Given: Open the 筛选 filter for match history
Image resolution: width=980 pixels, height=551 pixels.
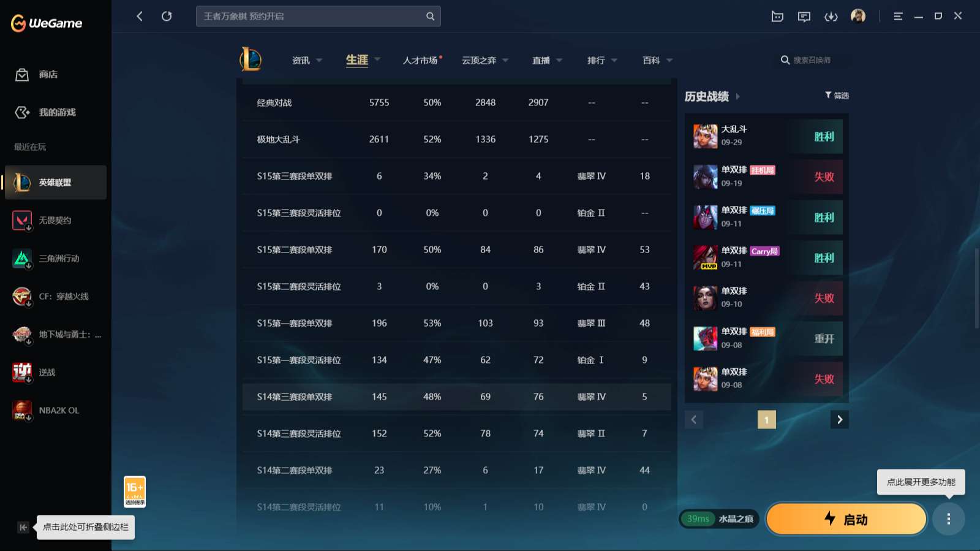Looking at the screenshot, I should 837,96.
